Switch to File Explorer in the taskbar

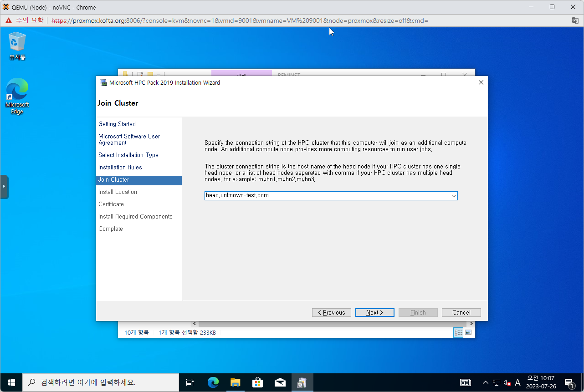click(235, 382)
